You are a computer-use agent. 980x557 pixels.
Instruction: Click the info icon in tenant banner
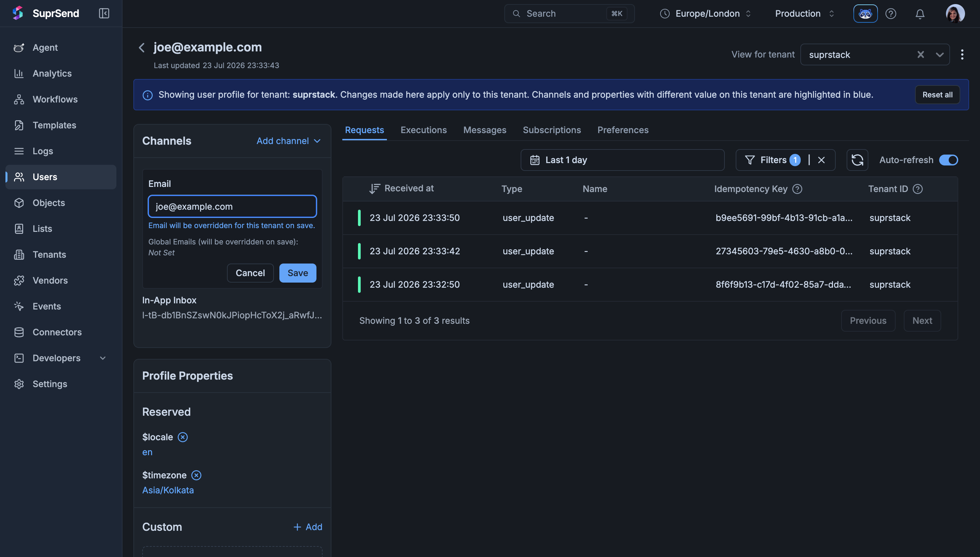[x=148, y=95]
